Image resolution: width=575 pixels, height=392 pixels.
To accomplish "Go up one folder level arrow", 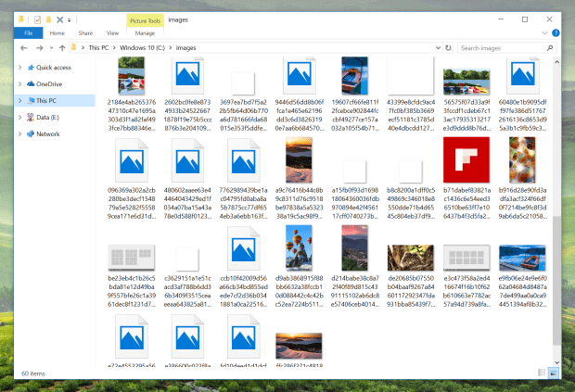I will pyautogui.click(x=62, y=48).
